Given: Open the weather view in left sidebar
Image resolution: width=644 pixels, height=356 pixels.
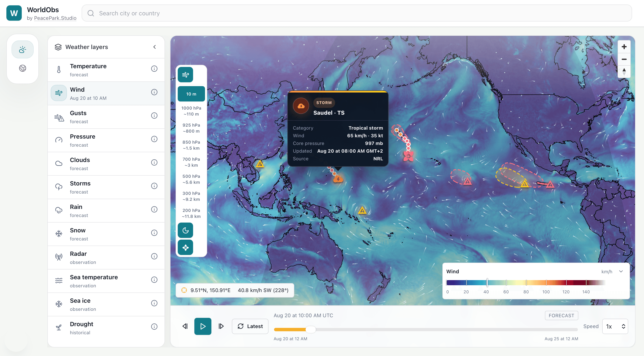Looking at the screenshot, I should point(23,49).
